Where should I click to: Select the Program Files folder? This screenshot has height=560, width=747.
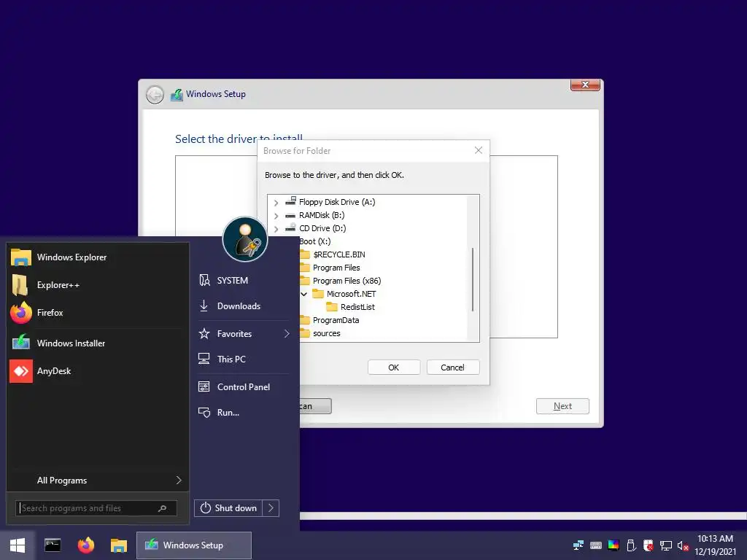coord(336,268)
